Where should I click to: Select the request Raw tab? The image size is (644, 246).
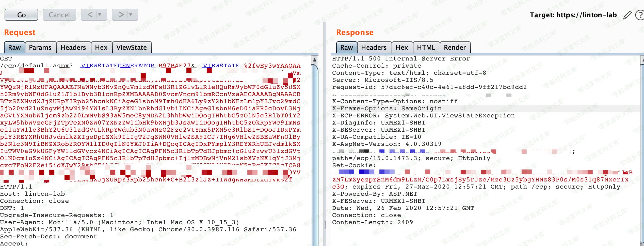14,48
